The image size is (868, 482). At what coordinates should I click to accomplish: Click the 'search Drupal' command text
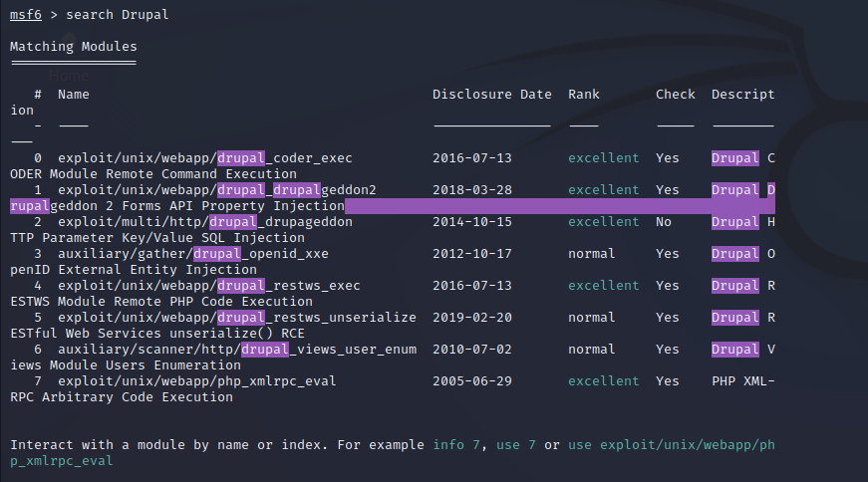[x=118, y=14]
